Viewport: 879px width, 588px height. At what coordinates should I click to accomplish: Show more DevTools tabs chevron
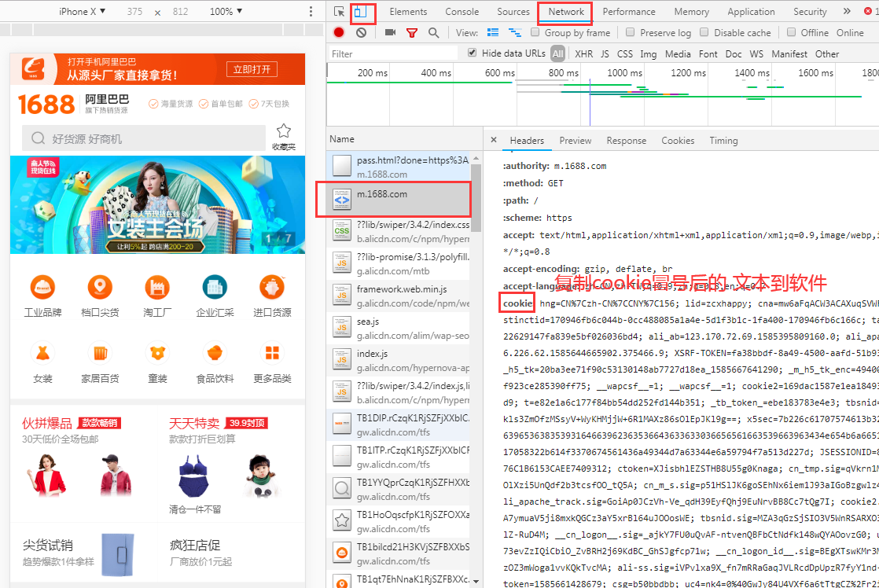click(847, 11)
